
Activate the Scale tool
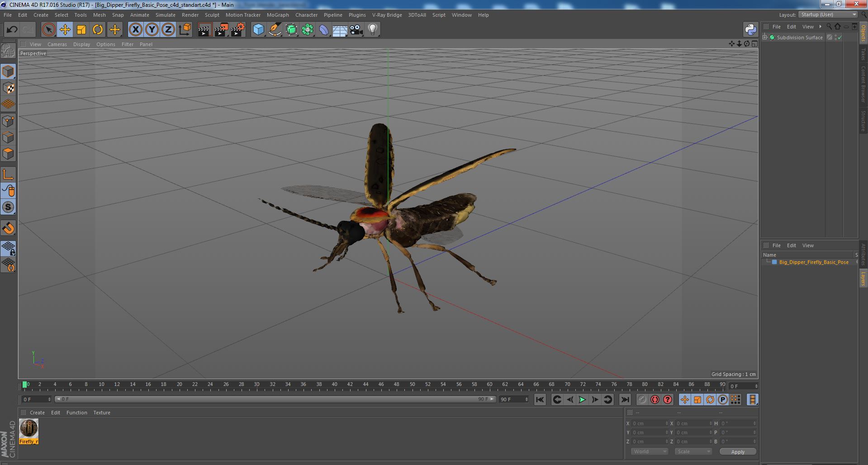[x=81, y=30]
